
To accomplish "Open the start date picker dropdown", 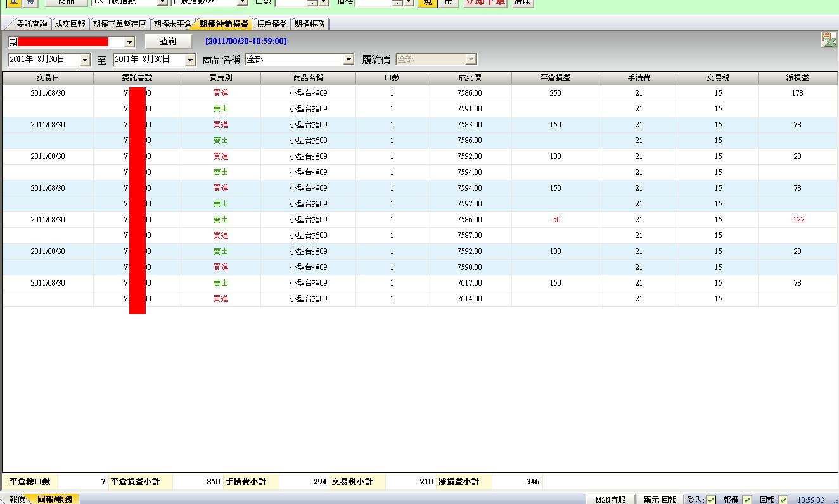I will pyautogui.click(x=86, y=60).
